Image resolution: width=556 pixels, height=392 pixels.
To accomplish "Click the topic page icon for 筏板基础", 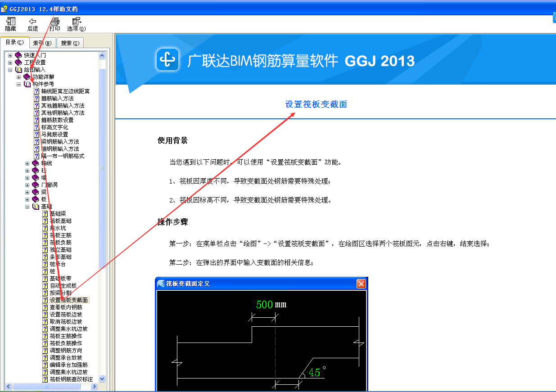I will [x=45, y=221].
